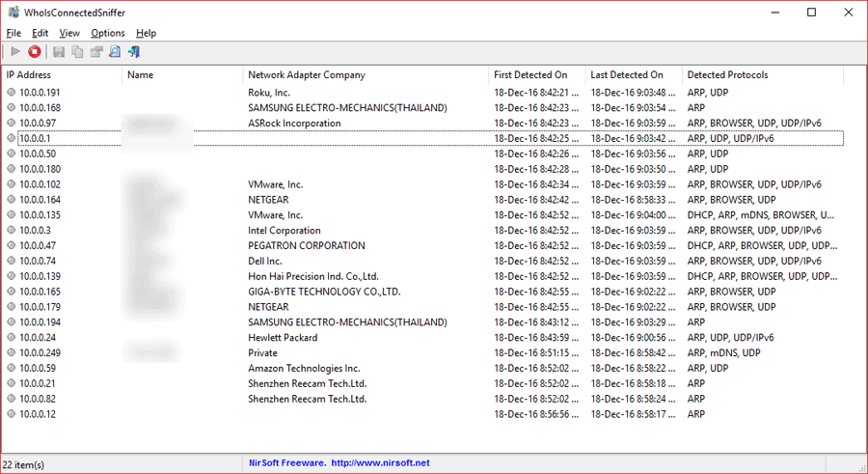Viewport: 868px width, 474px height.
Task: Click the device icon beside 10.0.0.164
Action: tap(11, 200)
